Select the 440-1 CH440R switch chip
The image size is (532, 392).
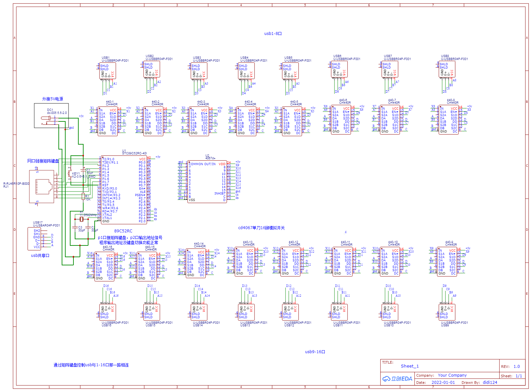coord(108,121)
